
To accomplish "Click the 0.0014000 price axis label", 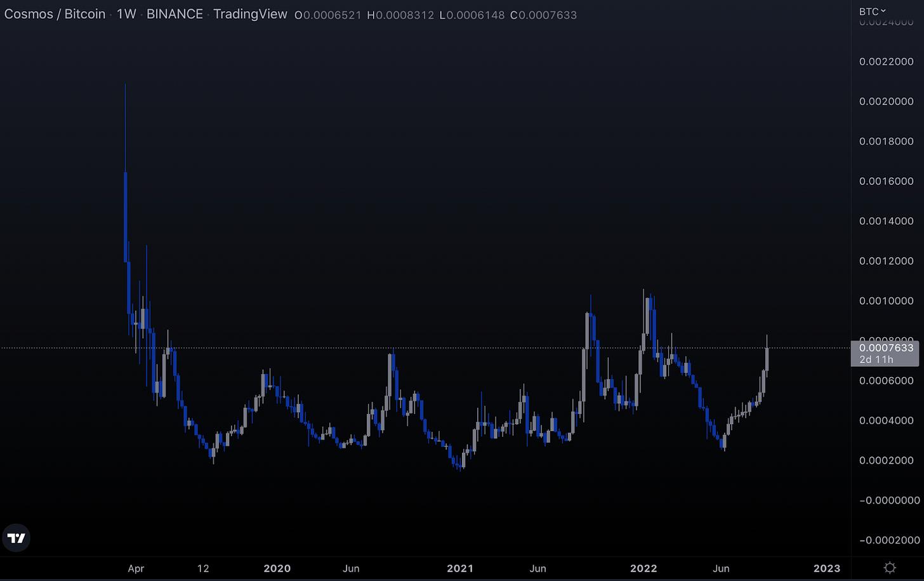I will (x=887, y=221).
